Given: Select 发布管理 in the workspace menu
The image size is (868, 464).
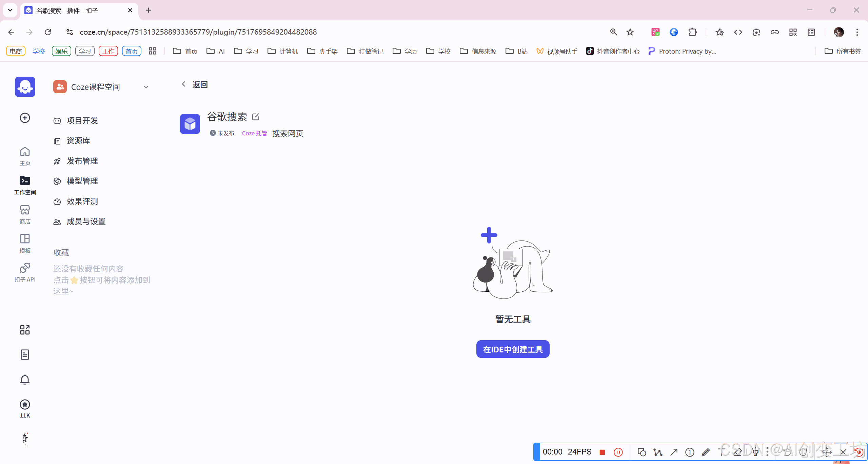Looking at the screenshot, I should point(82,161).
